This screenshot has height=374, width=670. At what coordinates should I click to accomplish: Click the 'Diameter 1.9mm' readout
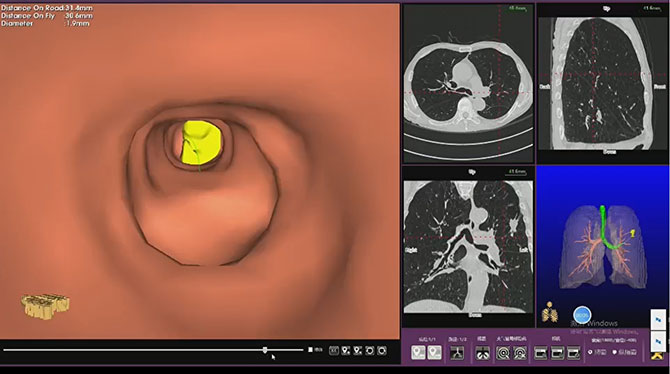coord(45,23)
